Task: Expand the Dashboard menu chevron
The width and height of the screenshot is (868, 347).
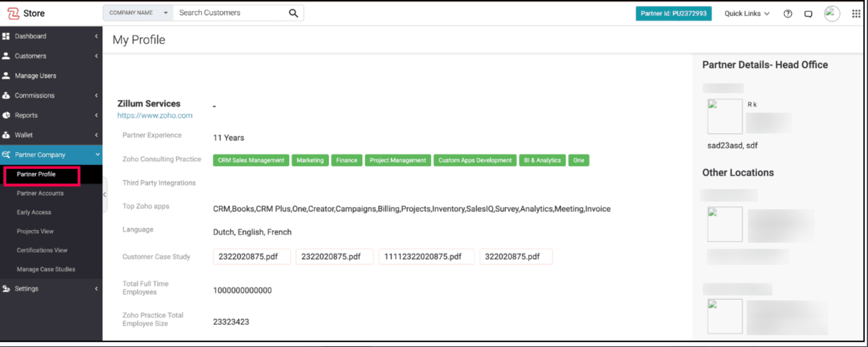Action: point(96,36)
